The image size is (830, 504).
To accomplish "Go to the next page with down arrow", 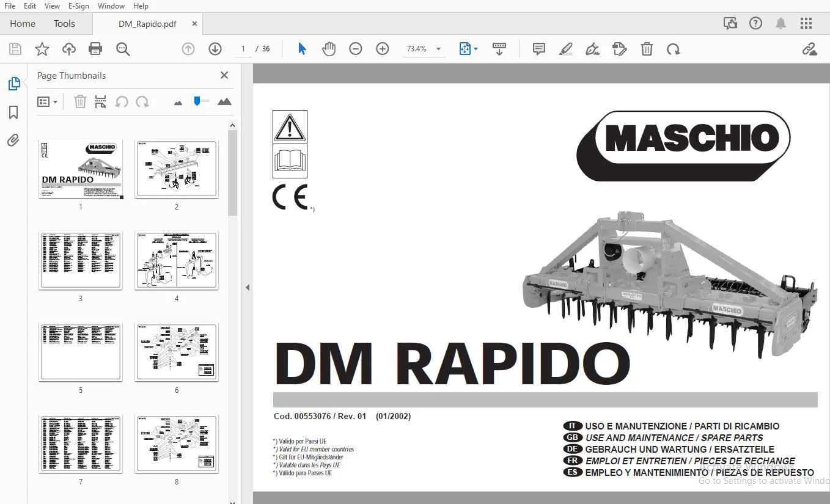I will [x=215, y=49].
